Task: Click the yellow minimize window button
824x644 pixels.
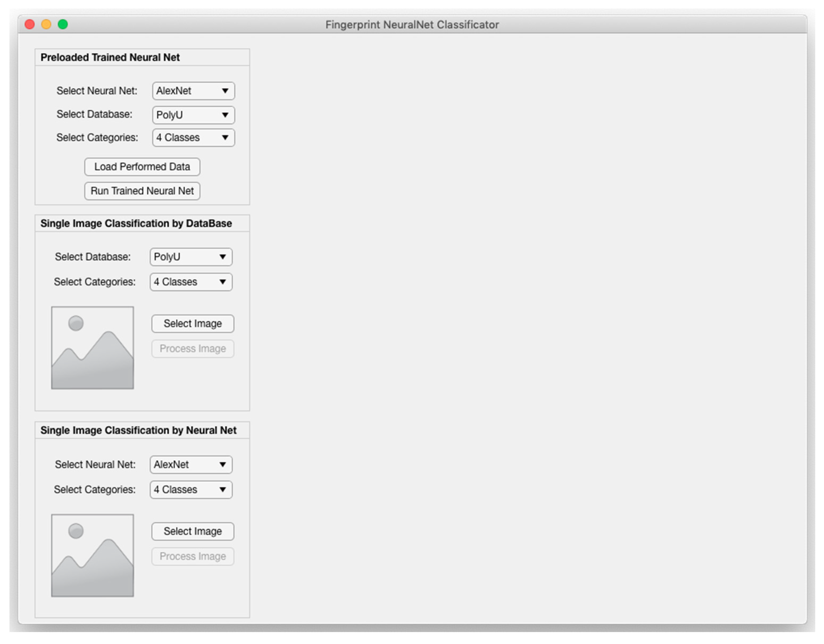Action: click(x=46, y=24)
